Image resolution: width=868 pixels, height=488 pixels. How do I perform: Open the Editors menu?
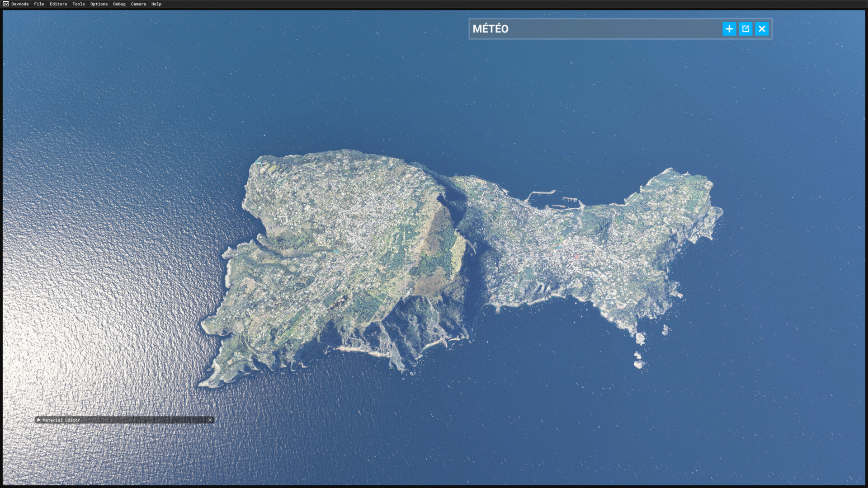coord(58,4)
